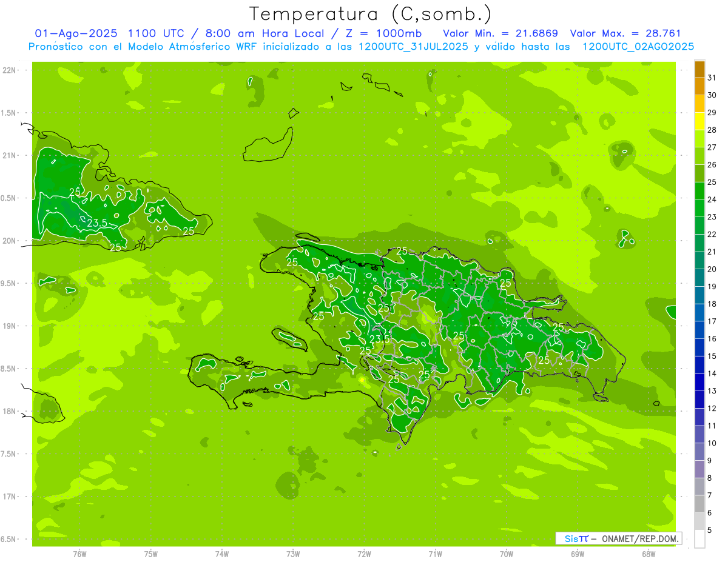
Task: Click the "20N" latitude axis label
Action: click(9, 241)
